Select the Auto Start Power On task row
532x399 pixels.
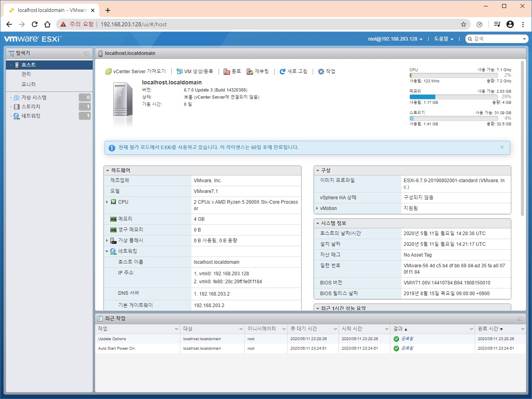310,348
